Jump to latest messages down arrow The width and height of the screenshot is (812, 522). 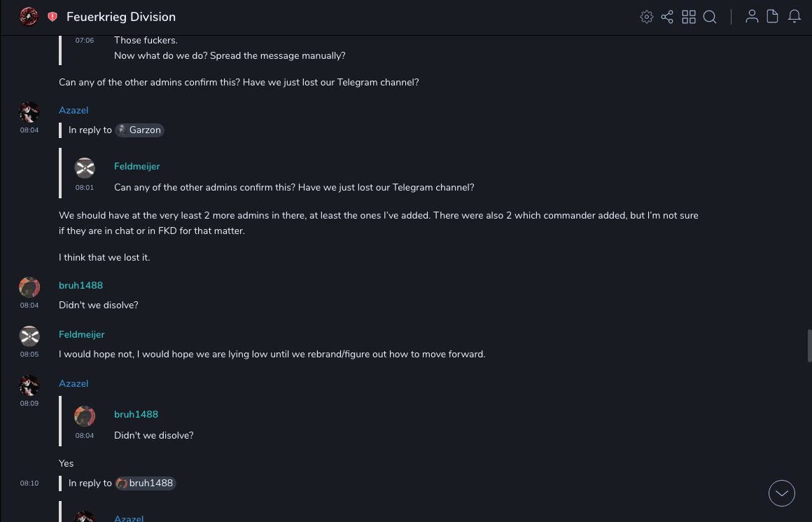point(782,493)
